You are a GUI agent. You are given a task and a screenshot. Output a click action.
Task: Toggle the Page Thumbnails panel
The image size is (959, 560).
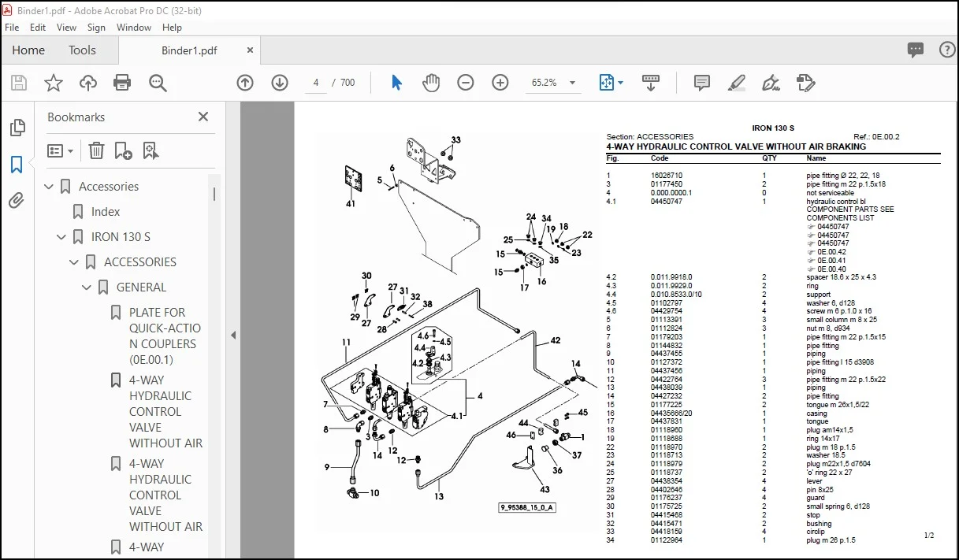(17, 128)
